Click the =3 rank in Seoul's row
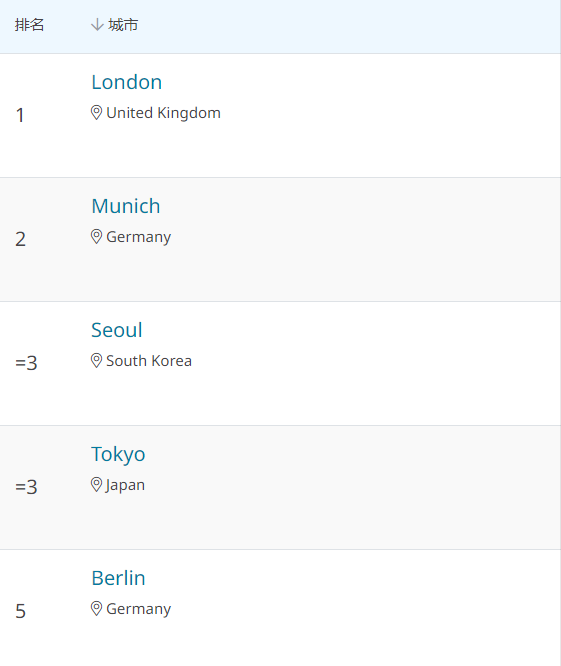The width and height of the screenshot is (561, 666). click(x=26, y=363)
